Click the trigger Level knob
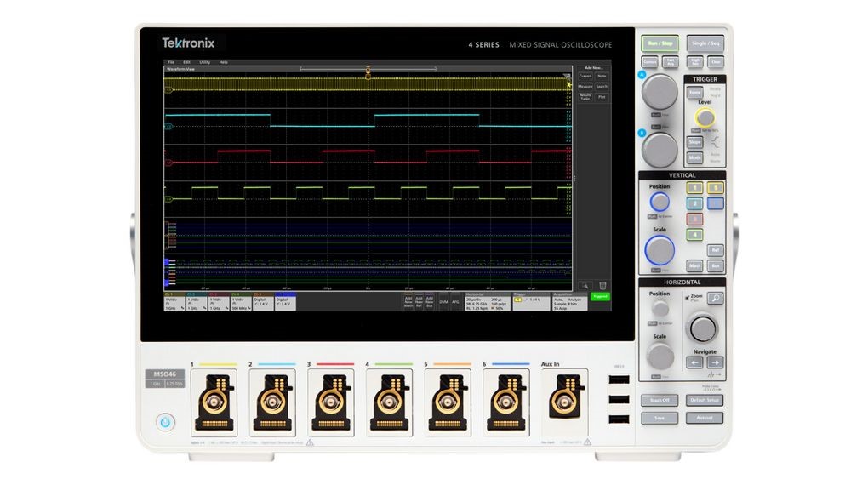Screen dimensions: 868x485 705,117
